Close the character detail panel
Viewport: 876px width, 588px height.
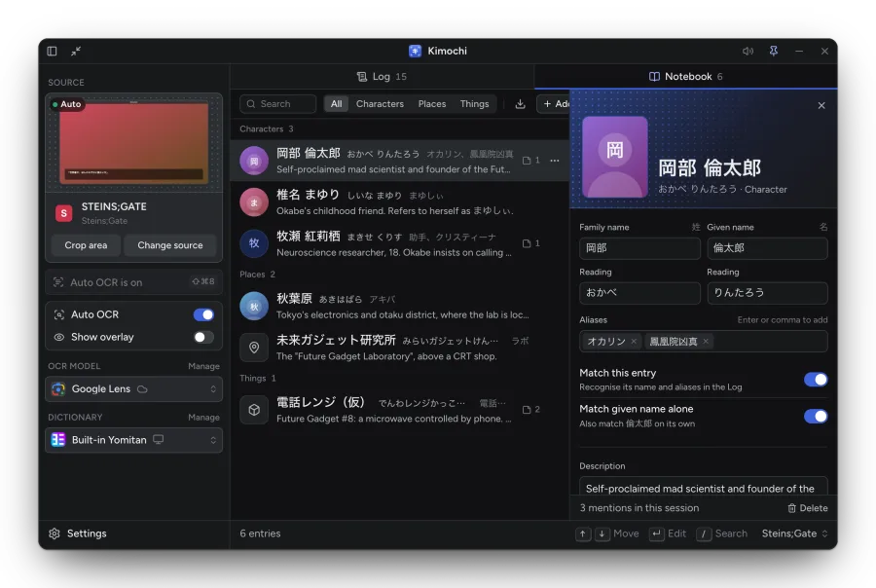point(821,105)
